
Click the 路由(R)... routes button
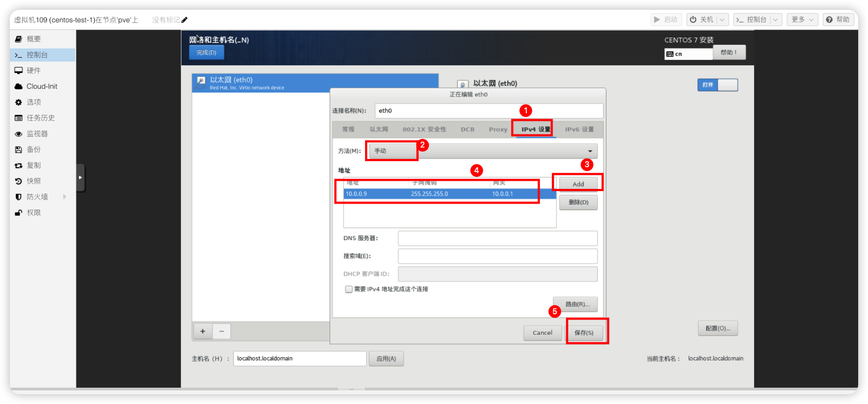575,304
